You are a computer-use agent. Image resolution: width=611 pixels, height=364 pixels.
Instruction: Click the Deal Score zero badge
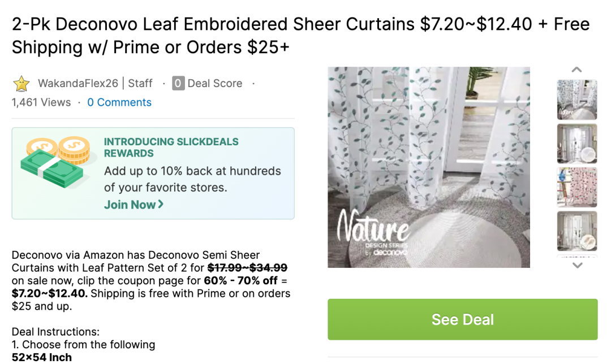tap(178, 83)
